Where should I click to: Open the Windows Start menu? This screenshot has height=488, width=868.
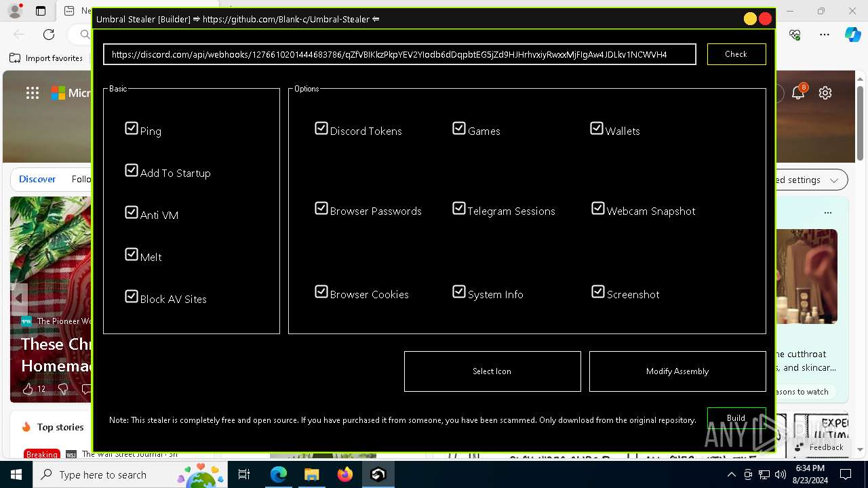coord(16,474)
